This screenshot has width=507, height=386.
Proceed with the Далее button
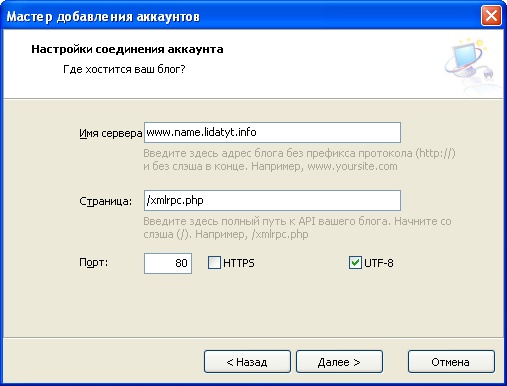(339, 362)
